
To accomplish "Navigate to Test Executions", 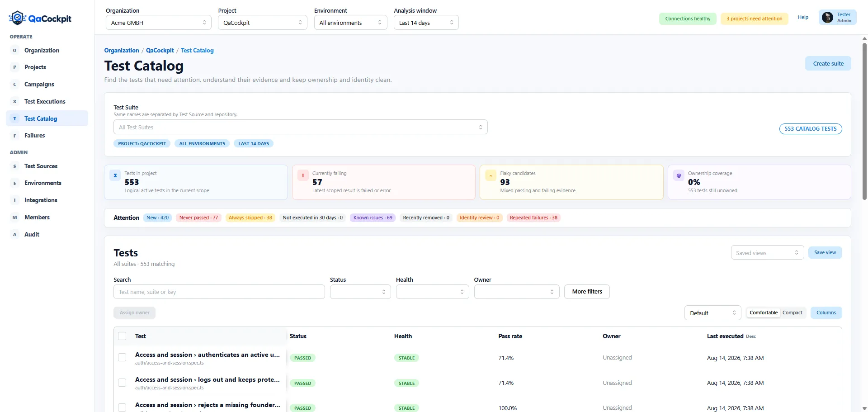I will point(47,101).
